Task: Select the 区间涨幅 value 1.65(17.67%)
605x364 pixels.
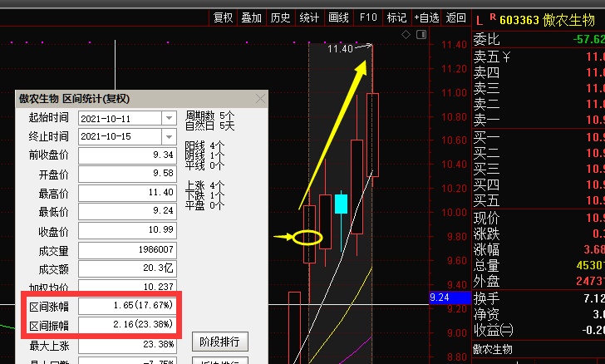Action: pyautogui.click(x=127, y=306)
